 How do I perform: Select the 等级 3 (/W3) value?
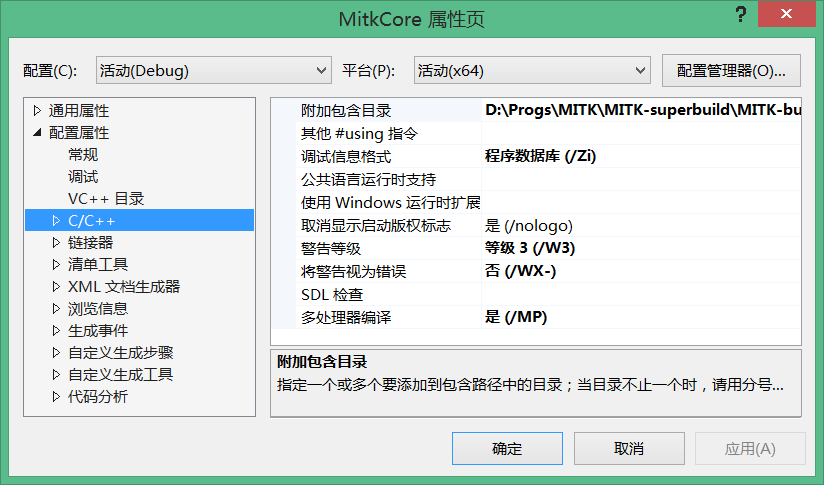530,248
